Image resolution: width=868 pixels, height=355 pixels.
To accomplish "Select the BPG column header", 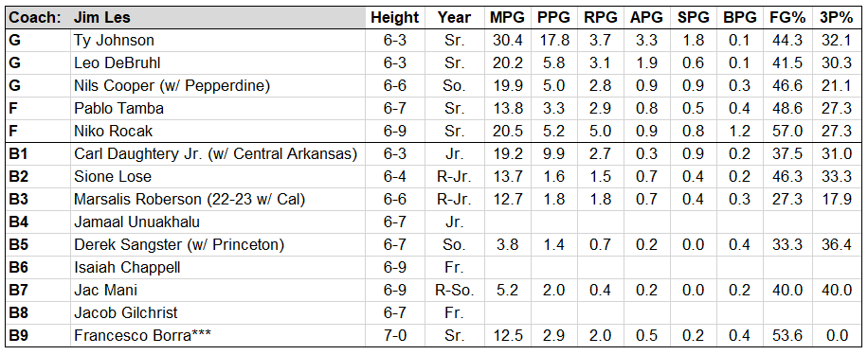I will pyautogui.click(x=739, y=18).
